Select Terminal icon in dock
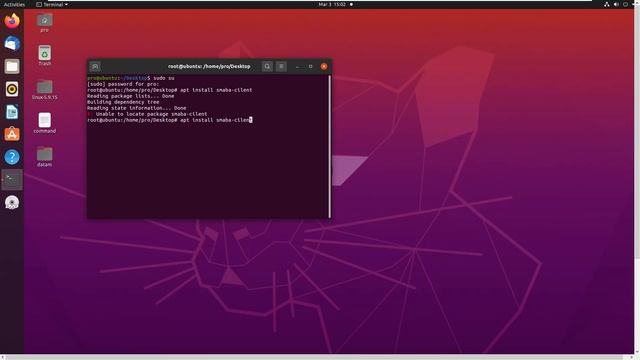The height and width of the screenshot is (360, 640). [x=12, y=180]
